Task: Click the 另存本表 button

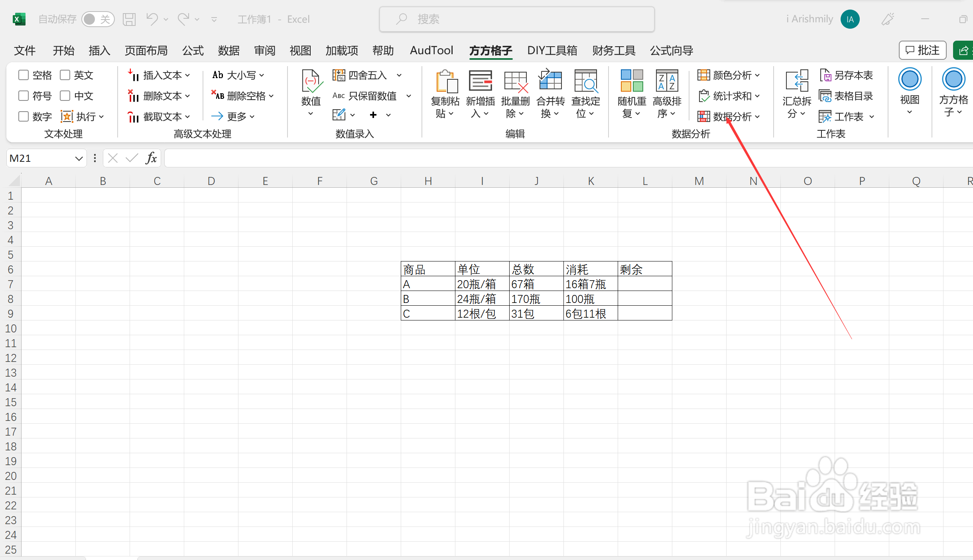Action: tap(846, 75)
